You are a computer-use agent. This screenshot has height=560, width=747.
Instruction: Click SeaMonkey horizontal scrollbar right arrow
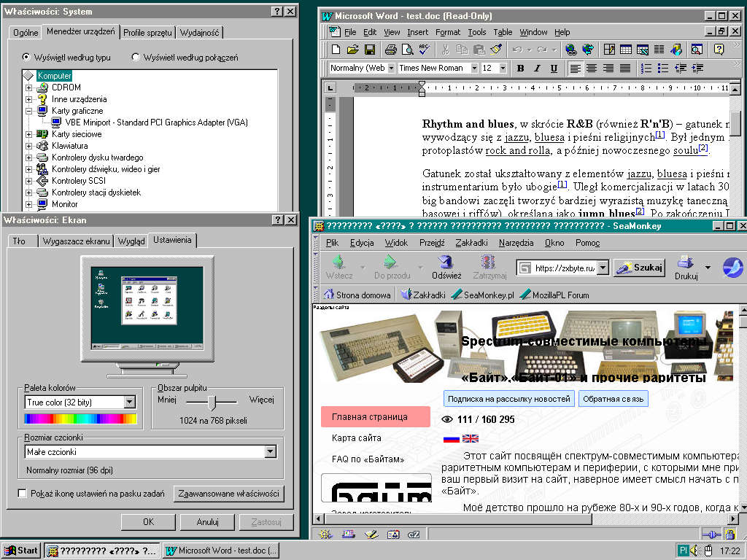point(734,518)
